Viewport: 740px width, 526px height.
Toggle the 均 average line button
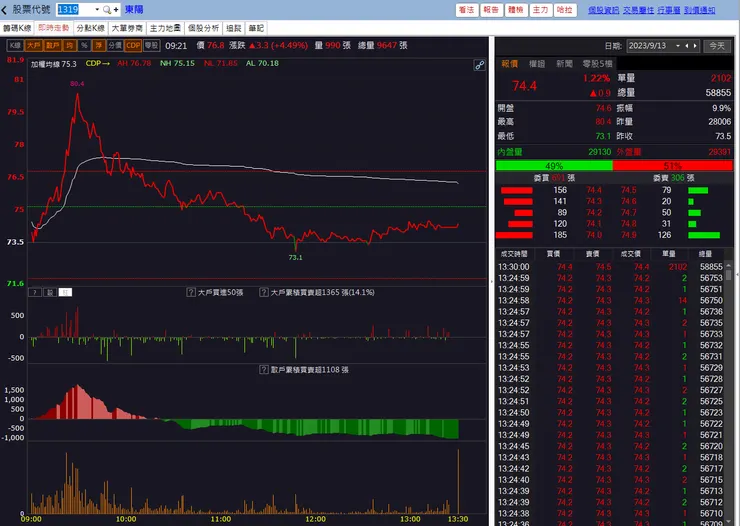point(70,45)
